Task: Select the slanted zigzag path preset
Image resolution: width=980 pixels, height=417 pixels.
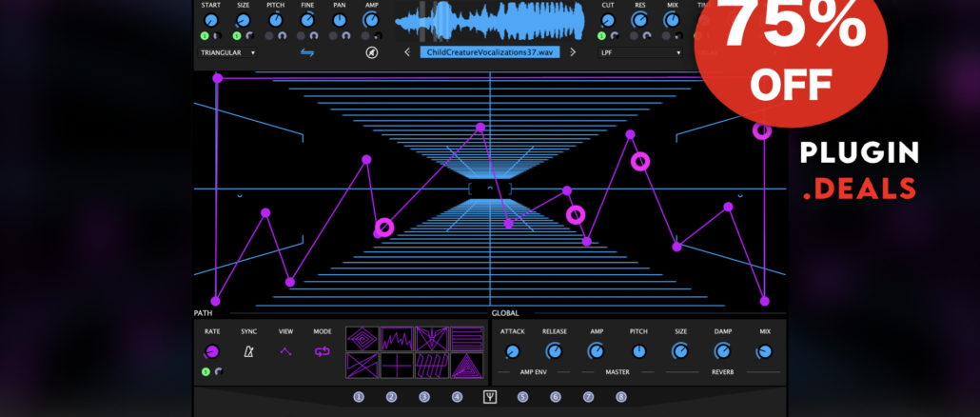Action: click(x=432, y=365)
